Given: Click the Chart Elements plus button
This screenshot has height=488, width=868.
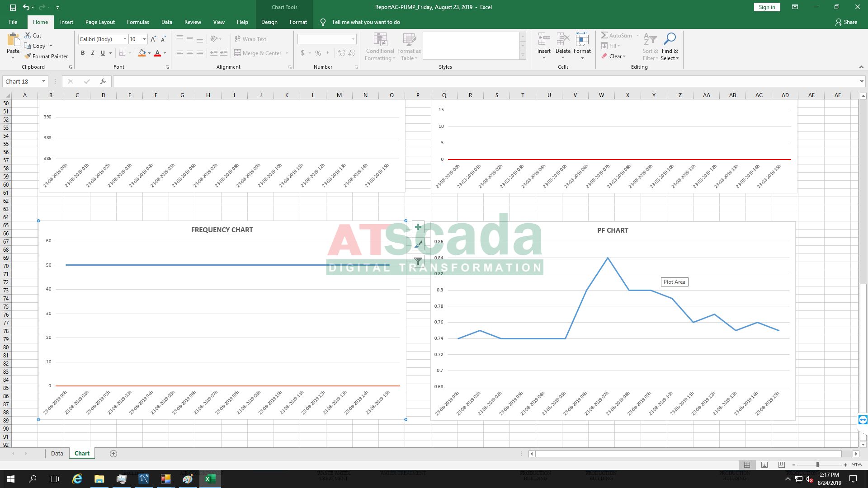Looking at the screenshot, I should 418,227.
